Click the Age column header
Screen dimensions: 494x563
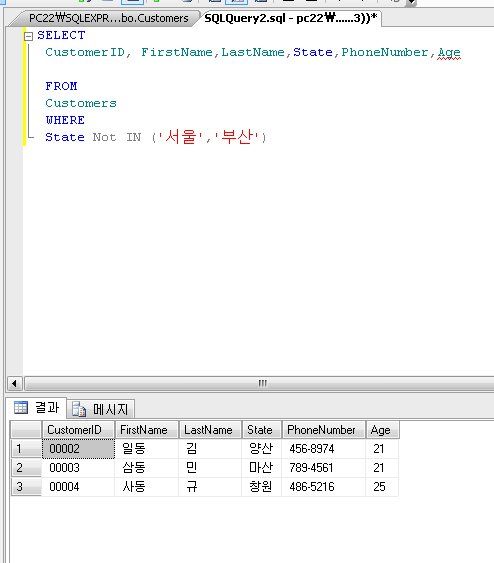point(382,430)
